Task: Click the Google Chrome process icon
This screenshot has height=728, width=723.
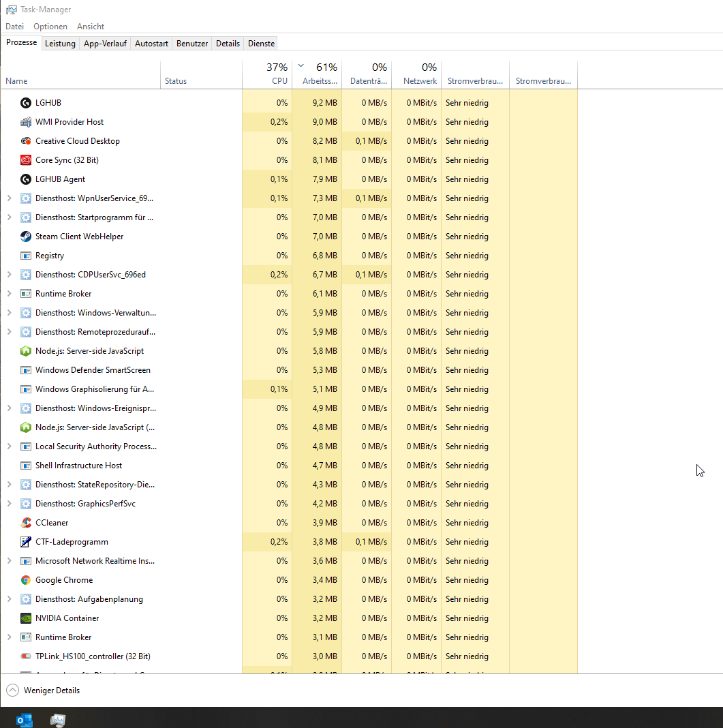Action: click(26, 580)
